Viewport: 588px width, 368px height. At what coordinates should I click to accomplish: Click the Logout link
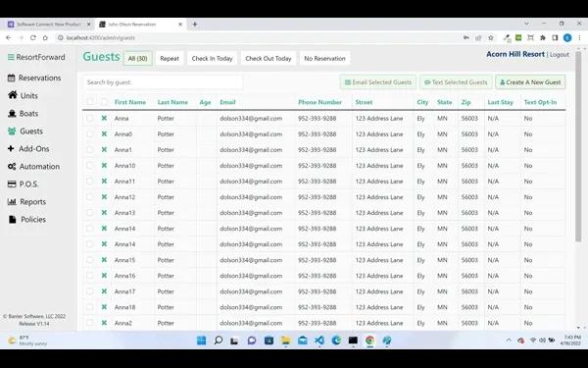click(560, 55)
